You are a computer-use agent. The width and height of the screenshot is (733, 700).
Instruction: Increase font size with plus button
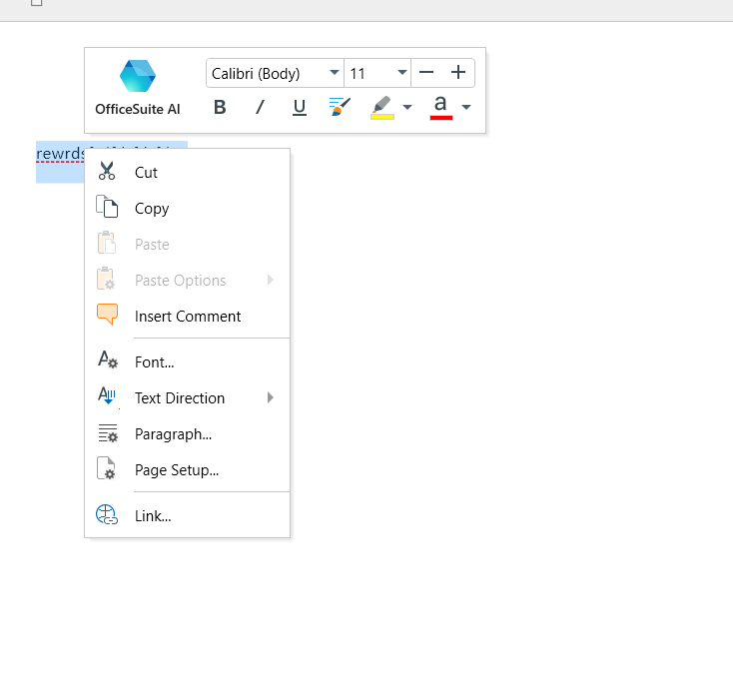pos(458,73)
